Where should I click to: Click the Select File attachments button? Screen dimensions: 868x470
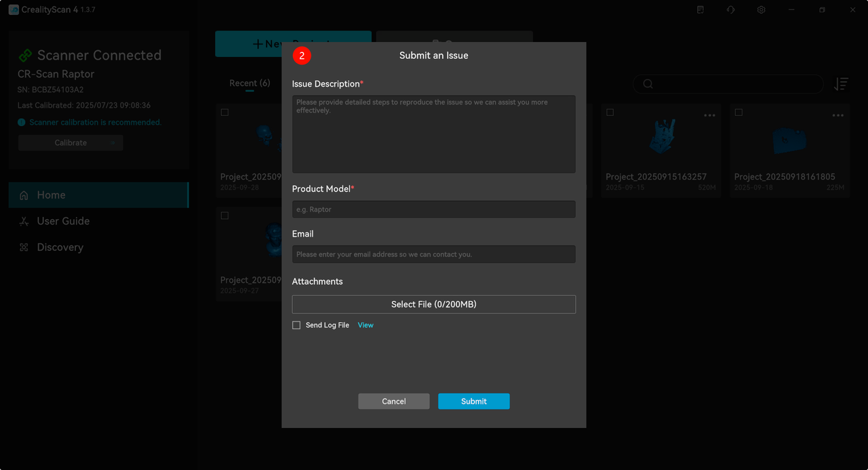433,305
